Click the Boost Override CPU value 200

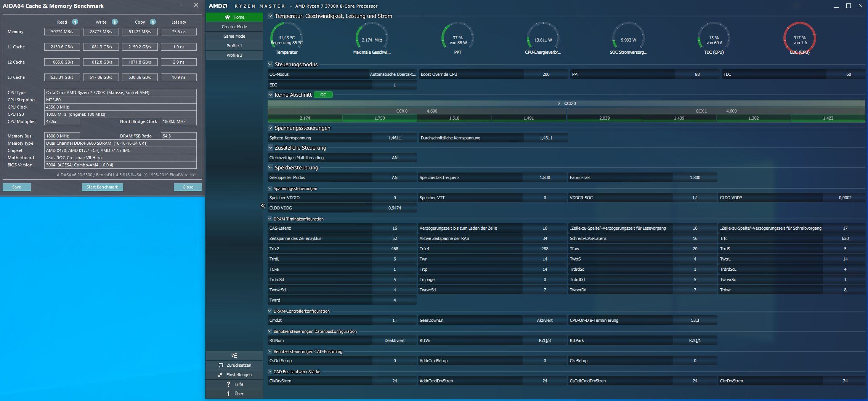(x=546, y=74)
